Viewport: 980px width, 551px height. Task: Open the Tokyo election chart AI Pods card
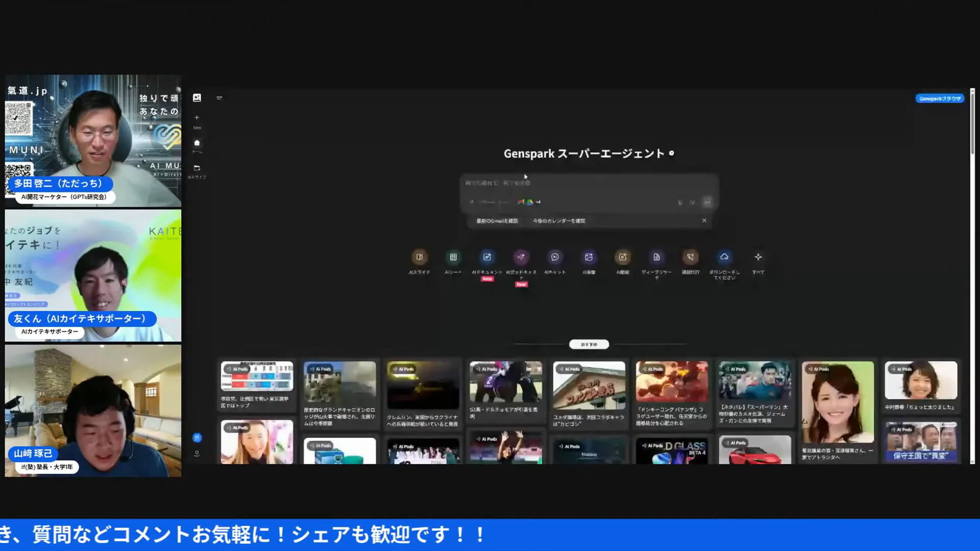257,385
